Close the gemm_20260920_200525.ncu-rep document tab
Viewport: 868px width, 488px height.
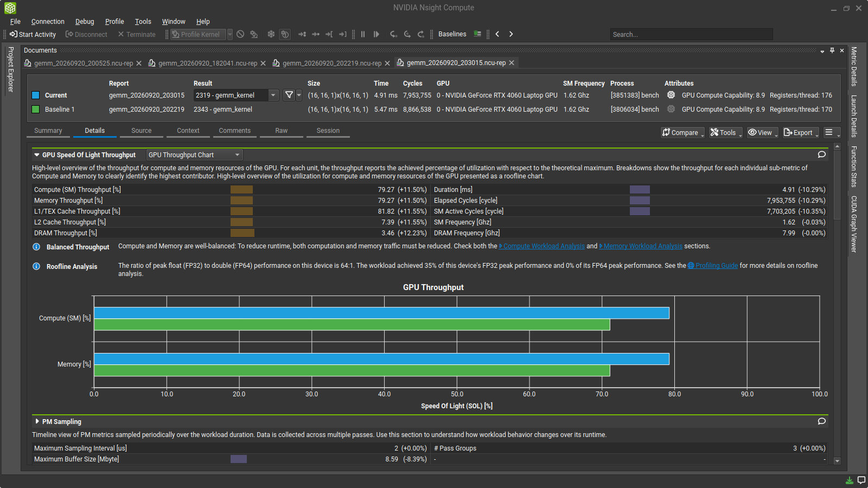(139, 63)
